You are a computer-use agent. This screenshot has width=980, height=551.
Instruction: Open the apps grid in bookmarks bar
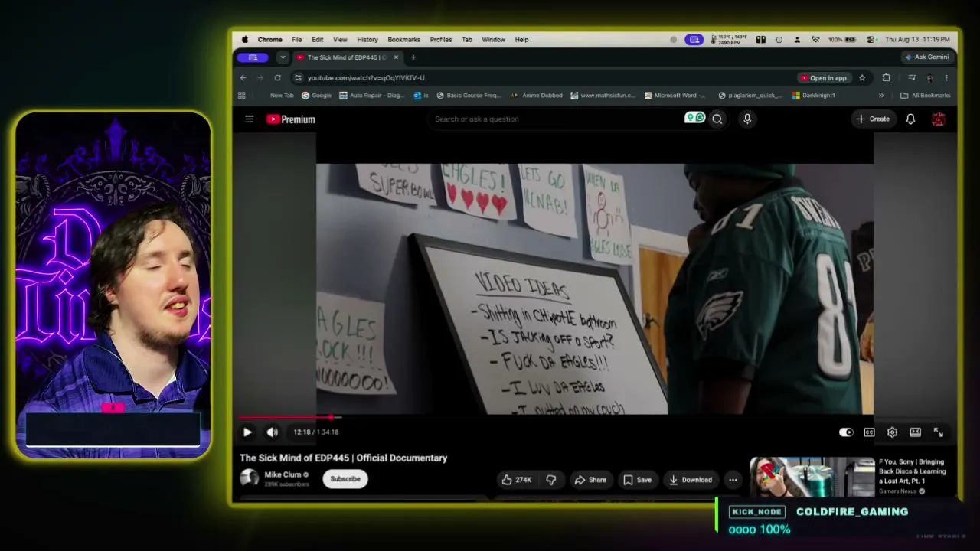click(242, 96)
